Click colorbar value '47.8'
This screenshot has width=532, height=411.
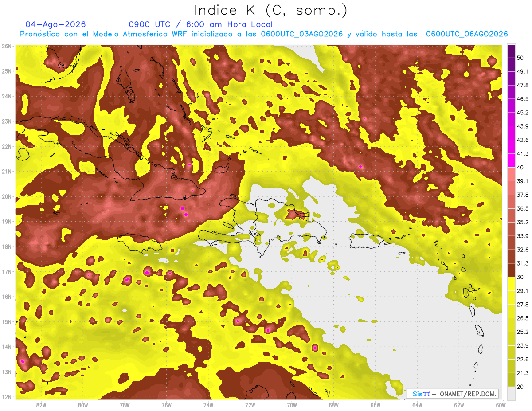pyautogui.click(x=522, y=85)
